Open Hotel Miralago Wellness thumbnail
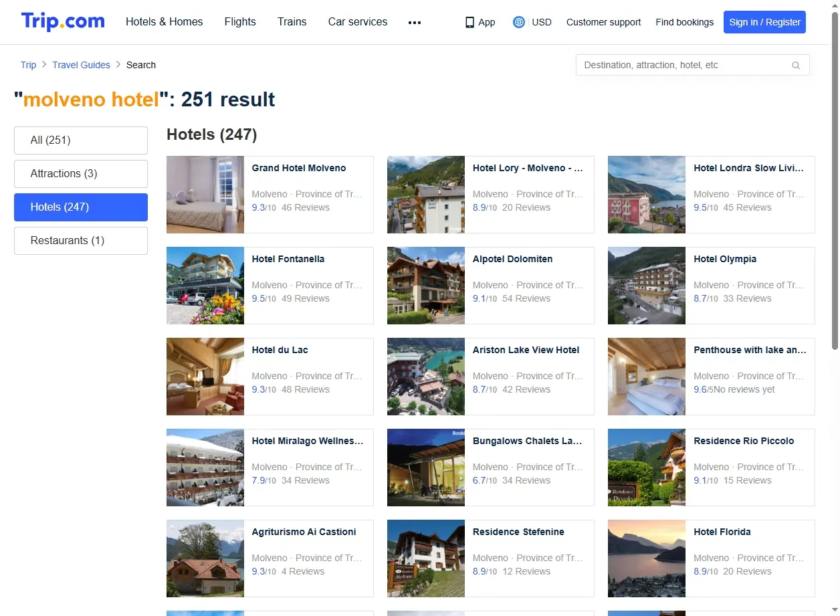This screenshot has width=840, height=616. point(205,468)
